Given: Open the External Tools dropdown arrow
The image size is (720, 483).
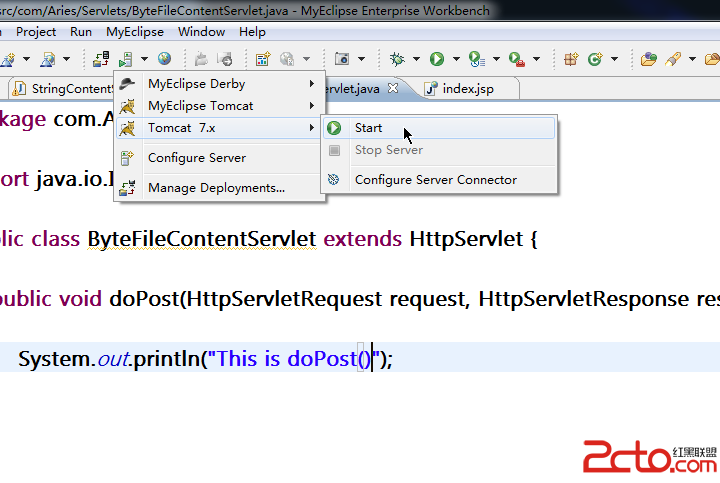Looking at the screenshot, I should [x=536, y=59].
